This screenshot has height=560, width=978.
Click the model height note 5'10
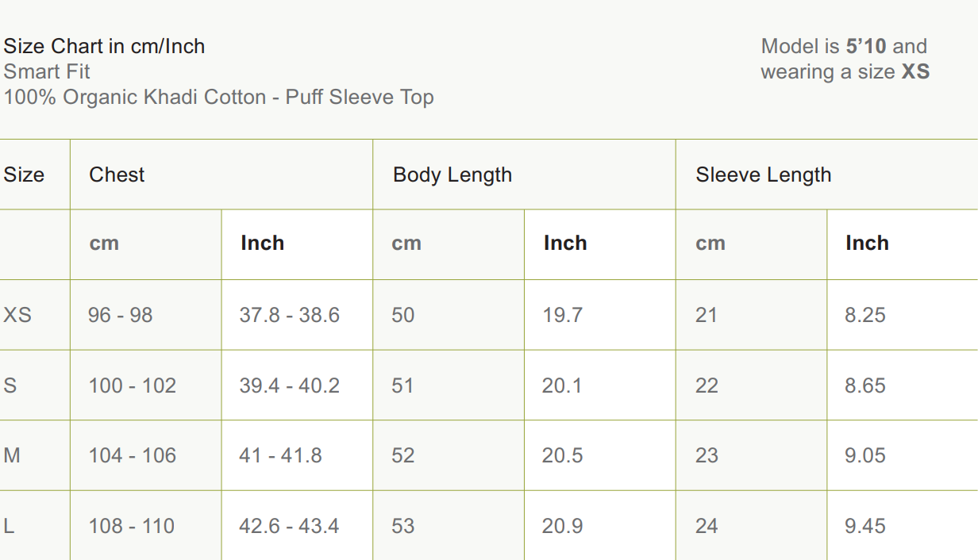click(x=865, y=46)
